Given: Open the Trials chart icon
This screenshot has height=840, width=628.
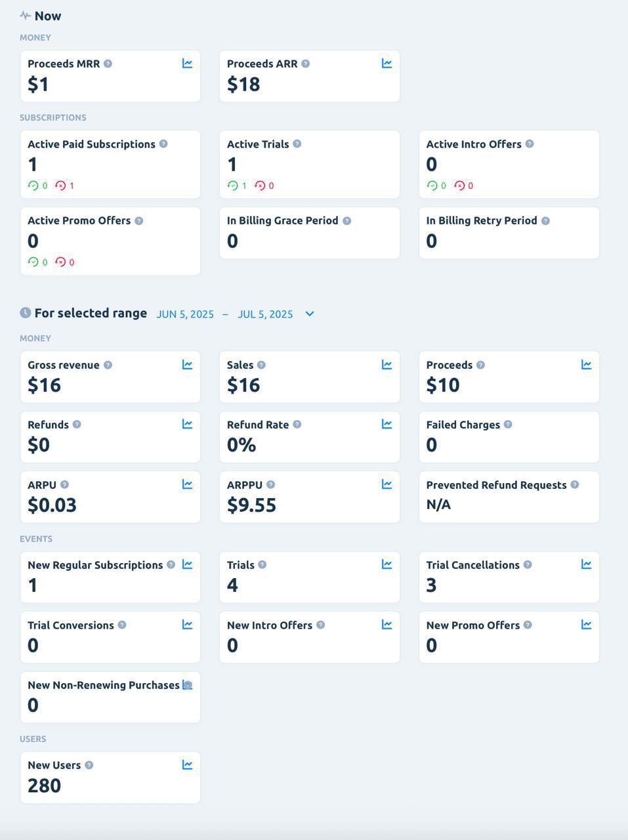Looking at the screenshot, I should click(387, 564).
